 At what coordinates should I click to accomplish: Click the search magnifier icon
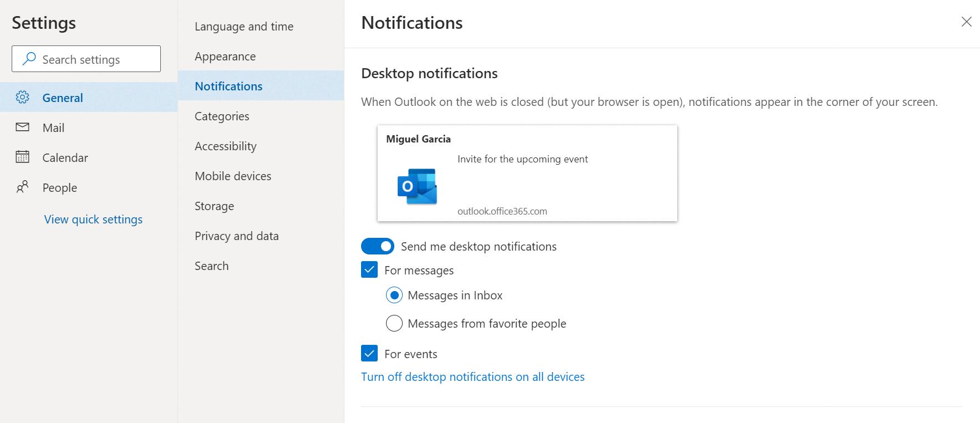29,59
